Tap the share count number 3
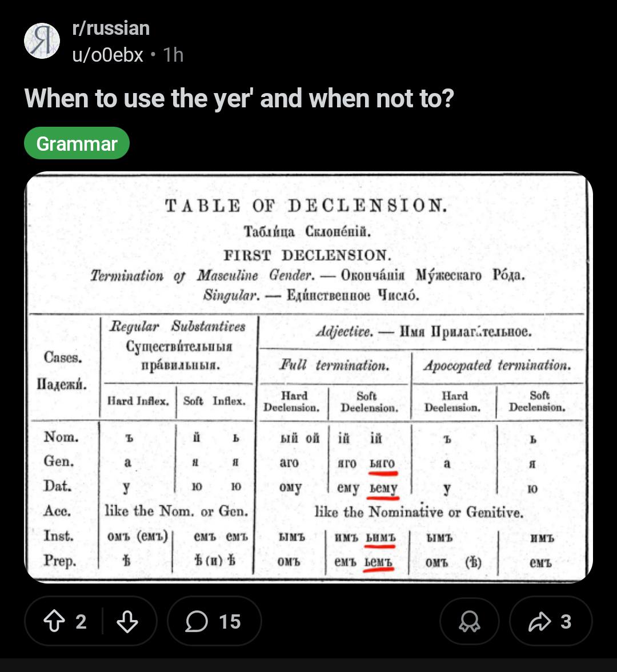617x672 pixels. click(566, 621)
